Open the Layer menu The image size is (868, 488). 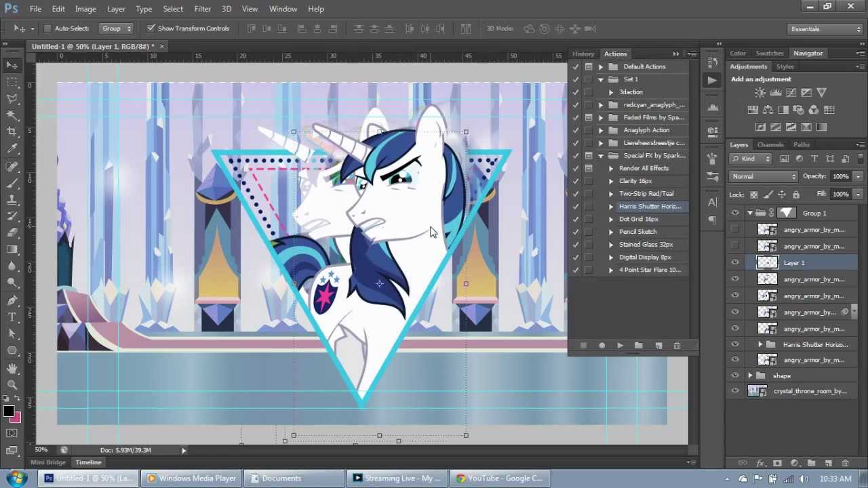pos(116,9)
